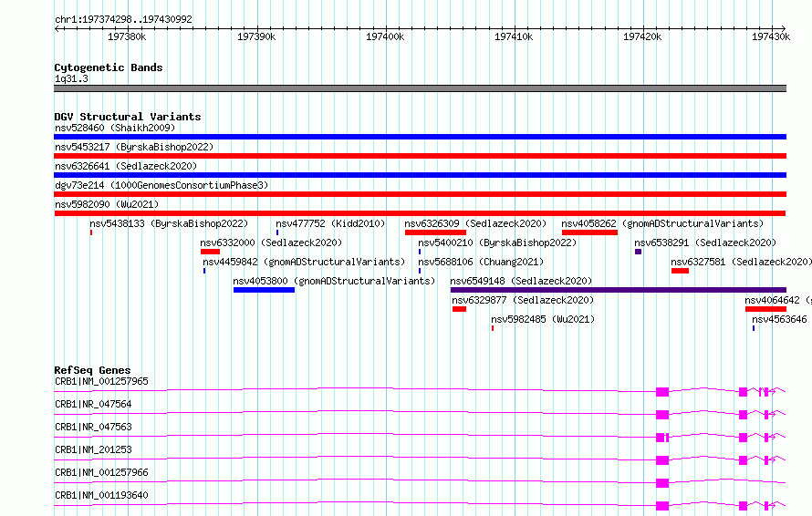Click the red nsv6332000 (Sedlazeck2020) bar
Screen dimensions: 812x516
[x=210, y=252]
